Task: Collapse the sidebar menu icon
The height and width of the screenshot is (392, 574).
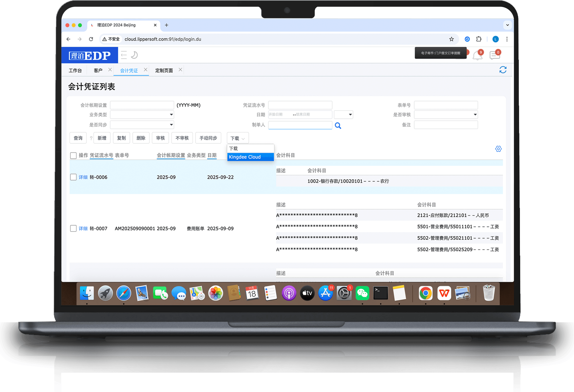Action: pyautogui.click(x=124, y=55)
